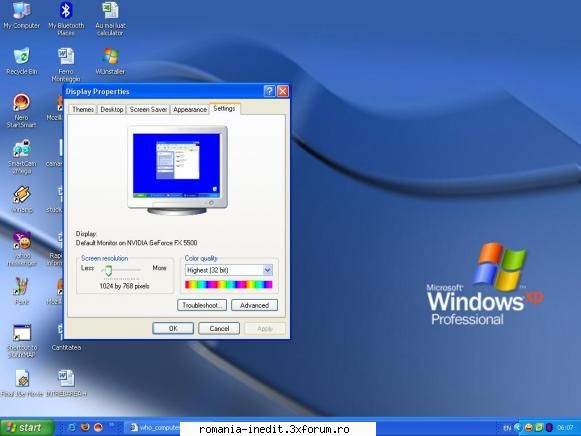Click the Nero StartSmart shortcut
The height and width of the screenshot is (436, 581).
[x=21, y=110]
